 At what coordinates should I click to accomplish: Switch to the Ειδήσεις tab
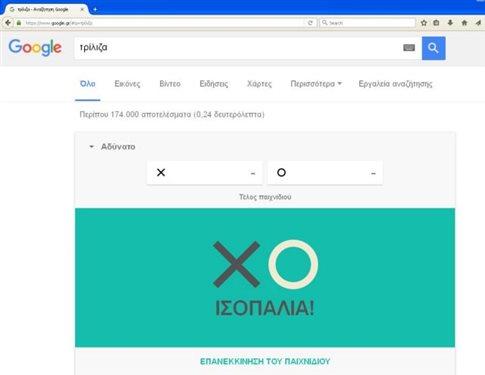(x=214, y=84)
